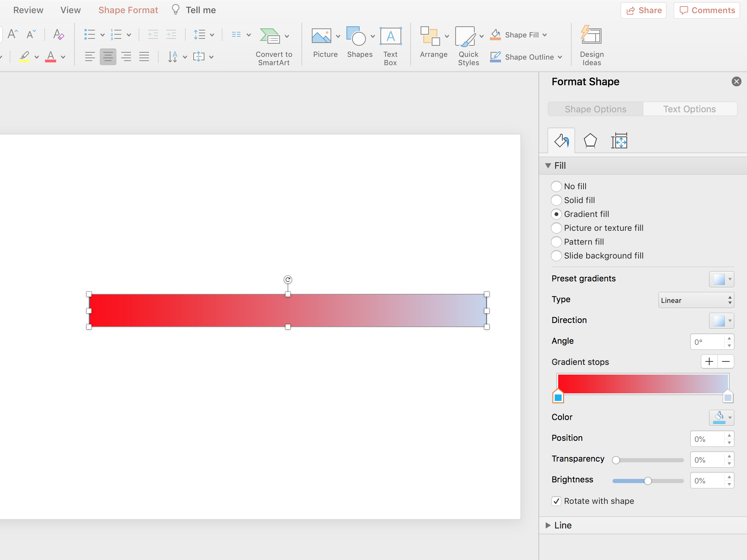Switch to Shape Options tab
Image resolution: width=747 pixels, height=560 pixels.
[595, 109]
